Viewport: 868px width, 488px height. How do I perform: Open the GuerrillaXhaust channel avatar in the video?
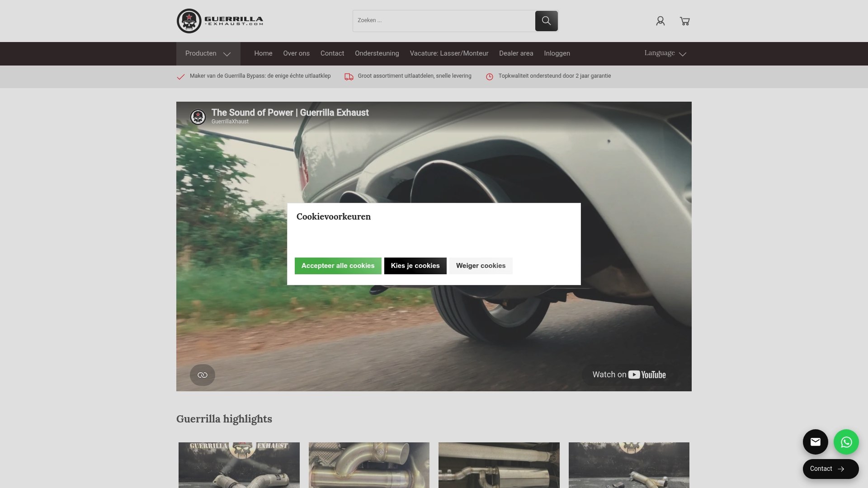click(x=198, y=117)
